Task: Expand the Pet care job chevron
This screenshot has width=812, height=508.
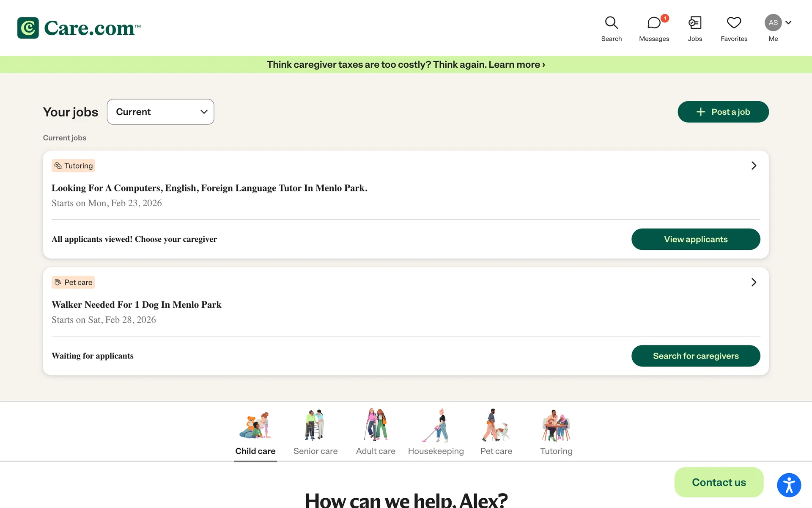Action: (x=754, y=282)
